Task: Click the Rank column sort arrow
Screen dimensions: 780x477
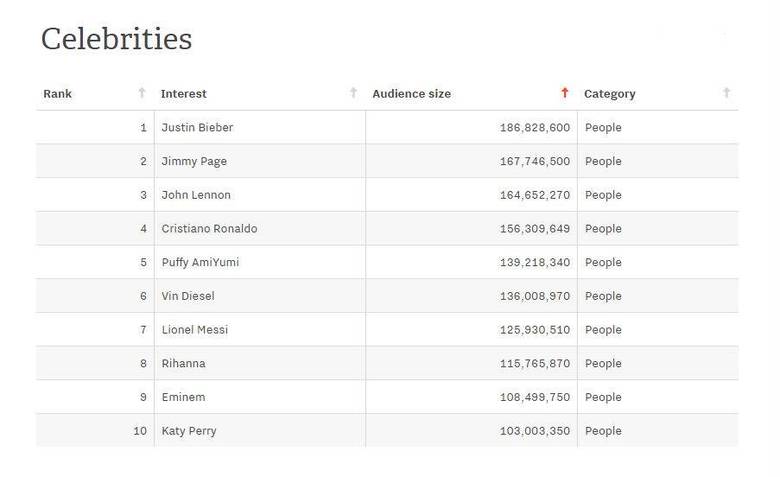Action: coord(142,93)
